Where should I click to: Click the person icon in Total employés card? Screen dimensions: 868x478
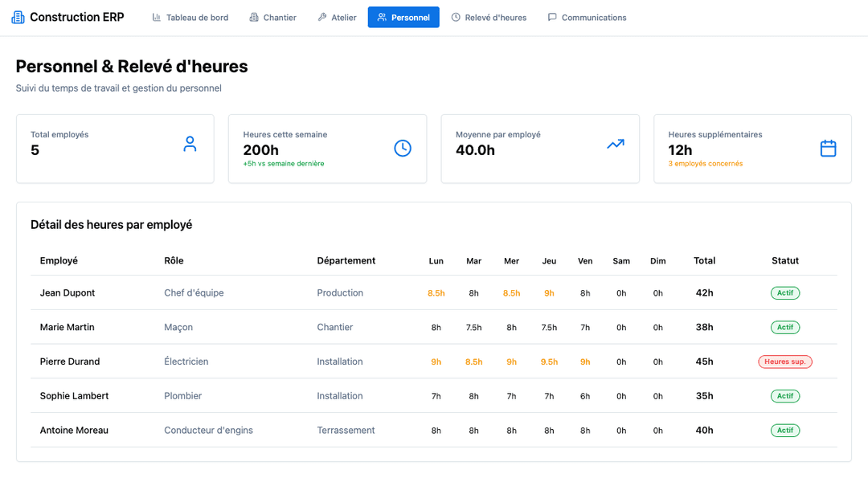click(x=190, y=145)
